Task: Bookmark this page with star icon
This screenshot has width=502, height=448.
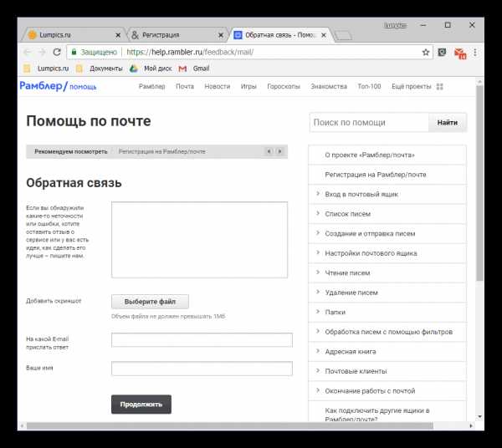Action: 426,52
